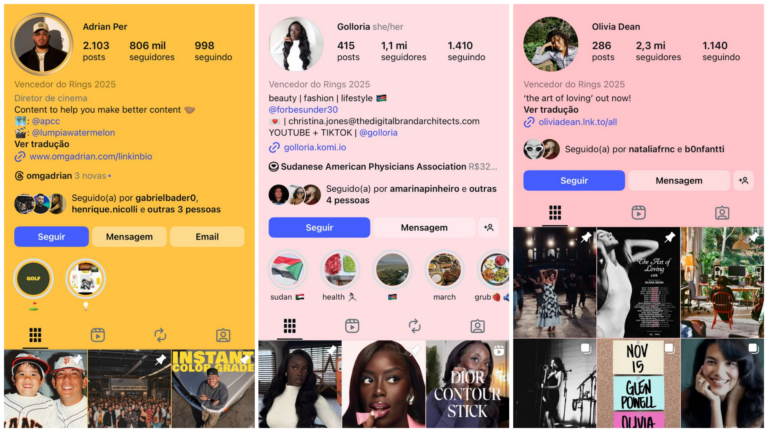Open the sudan story highlight
Screen dimensions: 768x432
[288, 269]
